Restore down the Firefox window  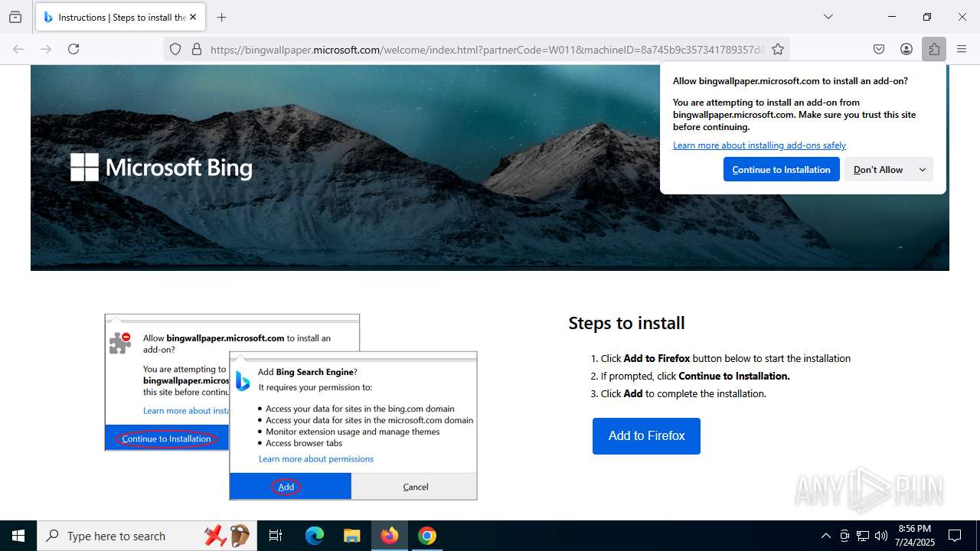tap(927, 17)
